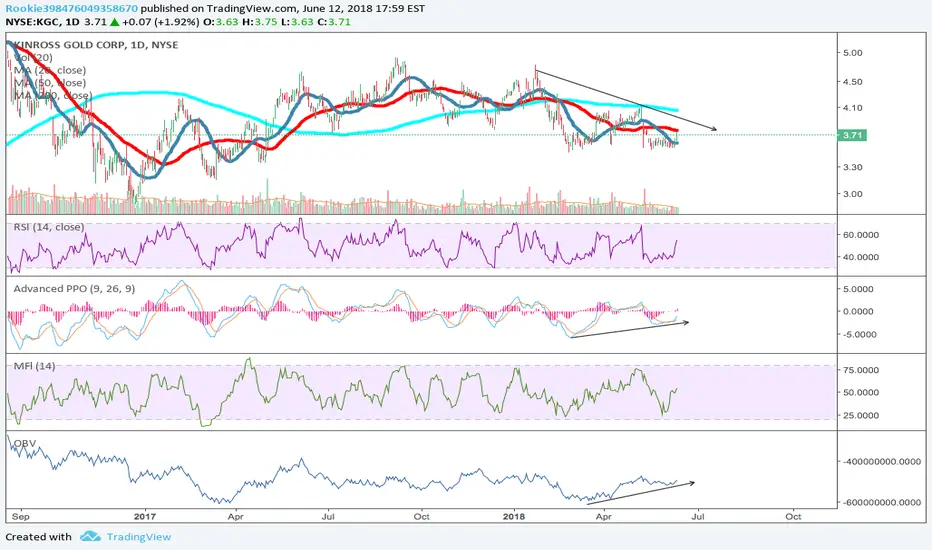Click the RSI 40.0000 axis value

coord(861,257)
